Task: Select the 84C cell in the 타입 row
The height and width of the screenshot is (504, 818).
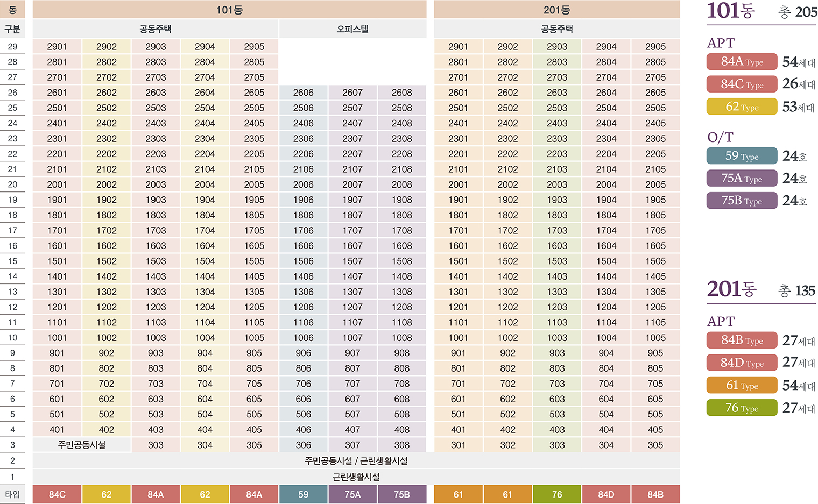Action: pyautogui.click(x=57, y=494)
